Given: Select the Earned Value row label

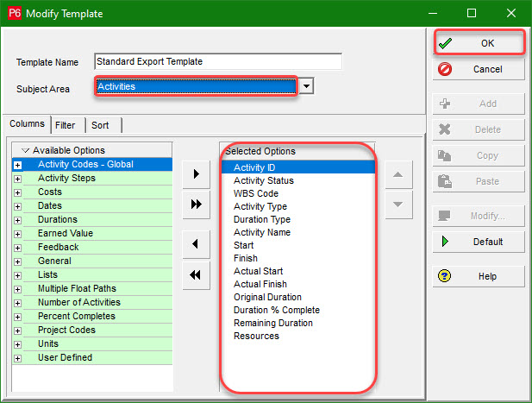Looking at the screenshot, I should tap(66, 233).
